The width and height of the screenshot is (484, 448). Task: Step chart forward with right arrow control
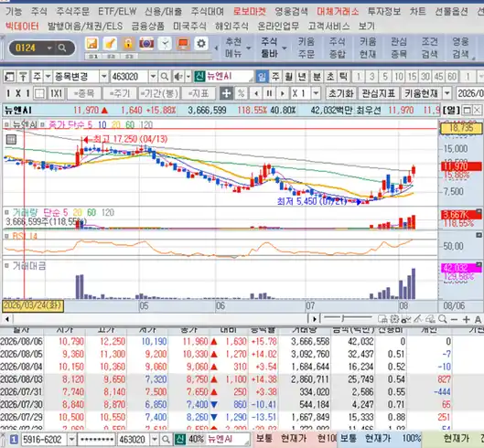click(282, 93)
